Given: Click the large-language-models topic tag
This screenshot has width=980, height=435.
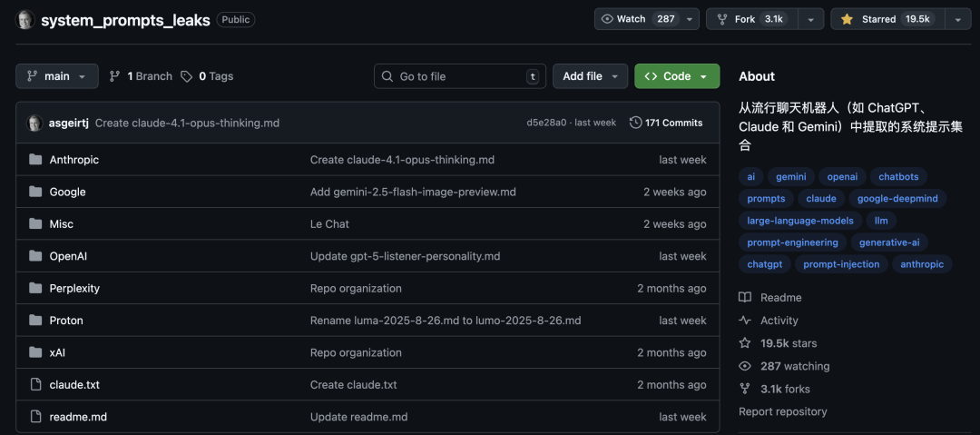Looking at the screenshot, I should point(800,221).
